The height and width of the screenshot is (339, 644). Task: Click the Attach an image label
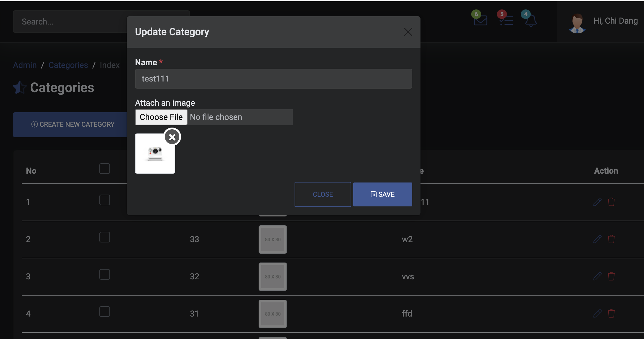[165, 103]
